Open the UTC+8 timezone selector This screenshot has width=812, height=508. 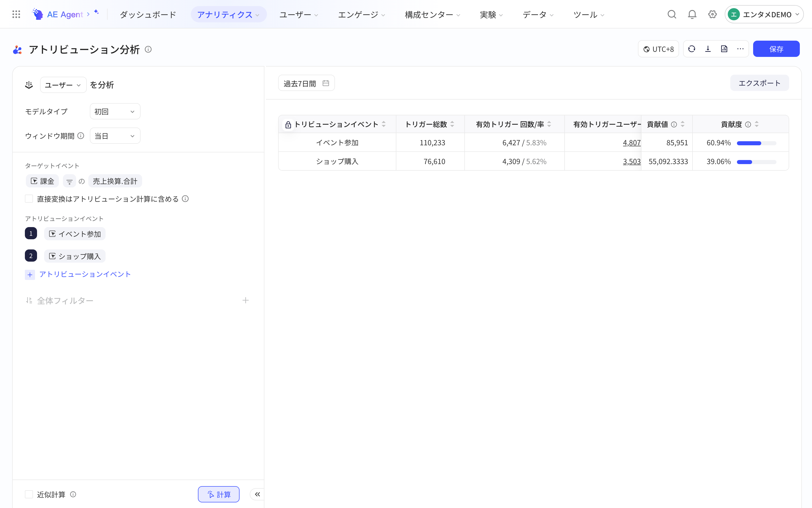(x=658, y=49)
